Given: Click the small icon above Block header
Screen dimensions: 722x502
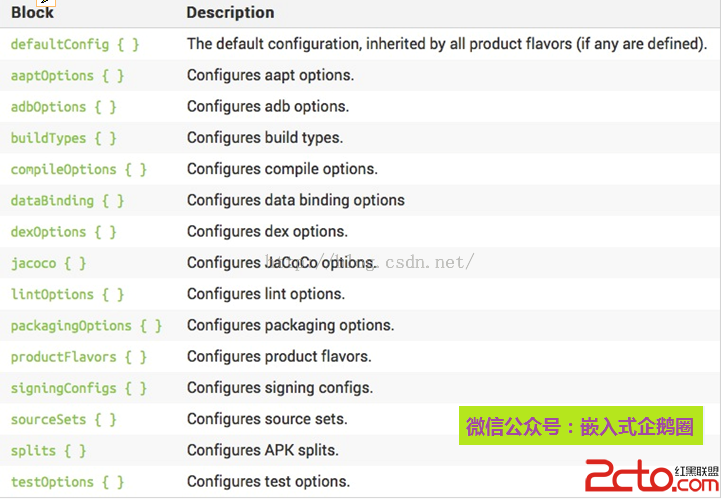Looking at the screenshot, I should pos(46,3).
